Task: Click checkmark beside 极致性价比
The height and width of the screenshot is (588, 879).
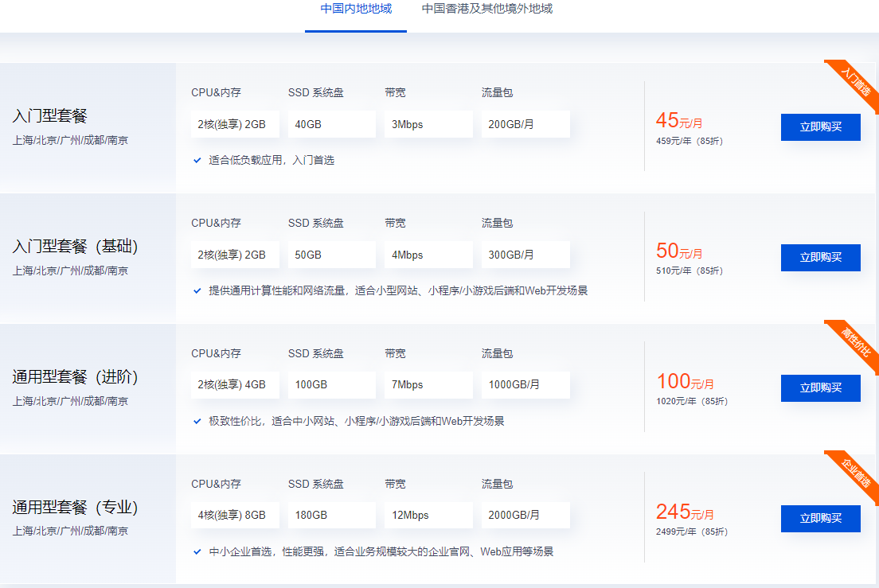Action: click(197, 421)
